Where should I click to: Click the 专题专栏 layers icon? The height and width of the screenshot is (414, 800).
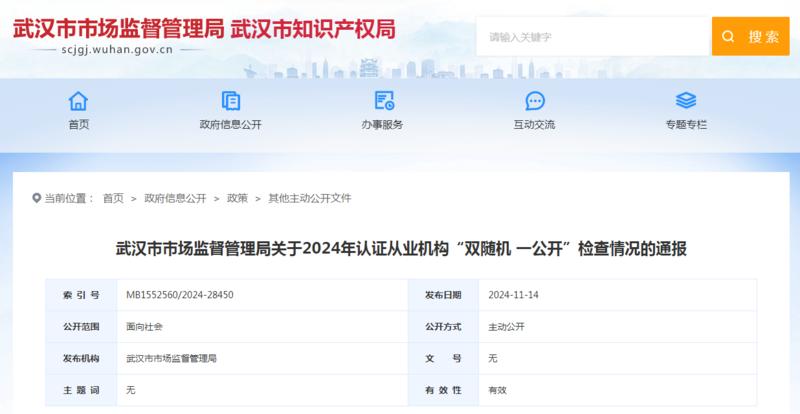(686, 101)
